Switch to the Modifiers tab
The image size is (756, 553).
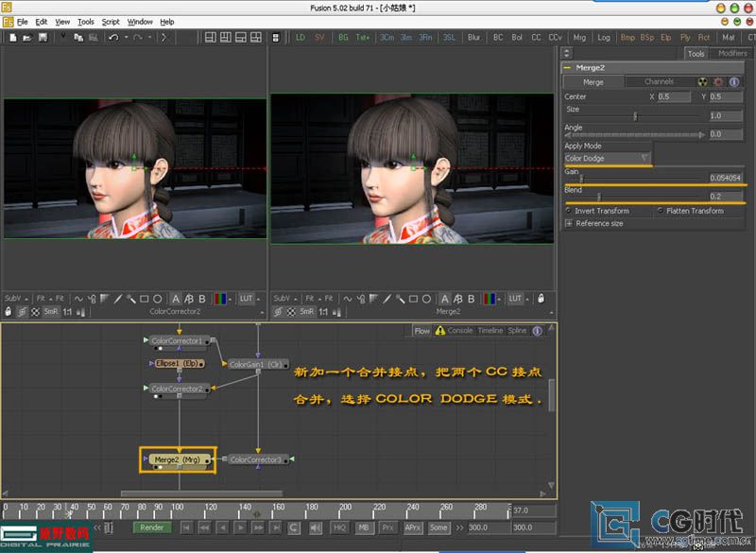(x=732, y=54)
